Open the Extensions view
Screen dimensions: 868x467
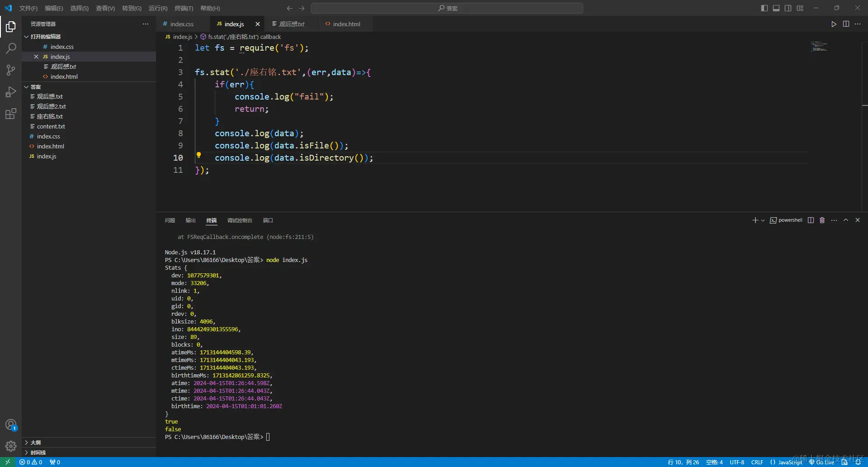11,114
